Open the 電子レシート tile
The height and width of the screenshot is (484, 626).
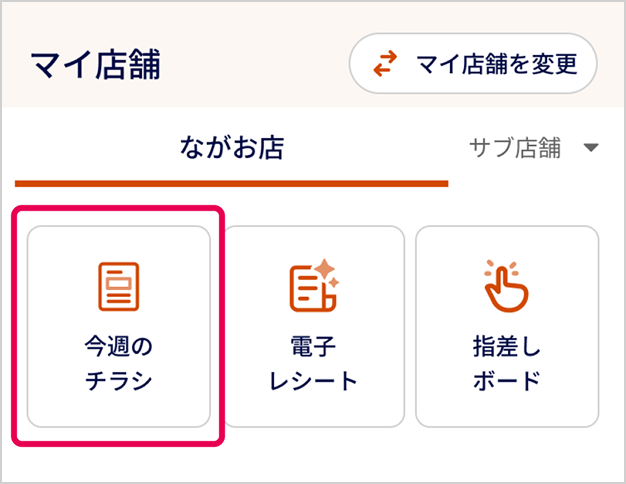click(x=313, y=326)
